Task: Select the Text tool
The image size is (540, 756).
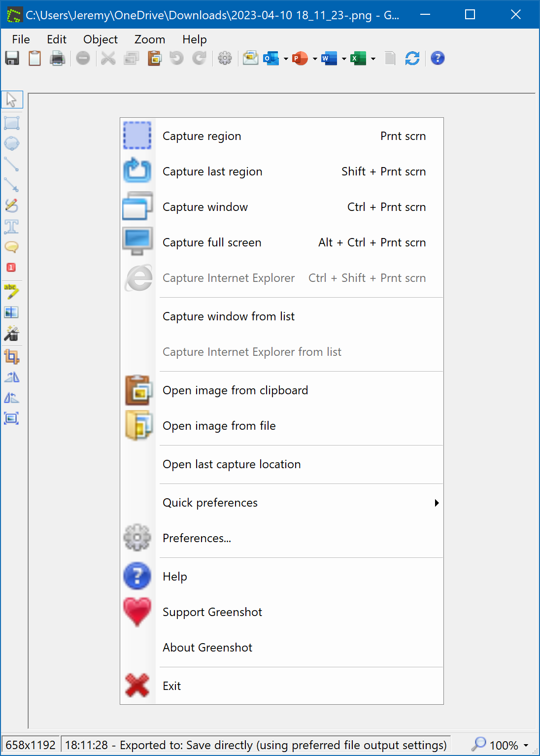Action: point(12,227)
